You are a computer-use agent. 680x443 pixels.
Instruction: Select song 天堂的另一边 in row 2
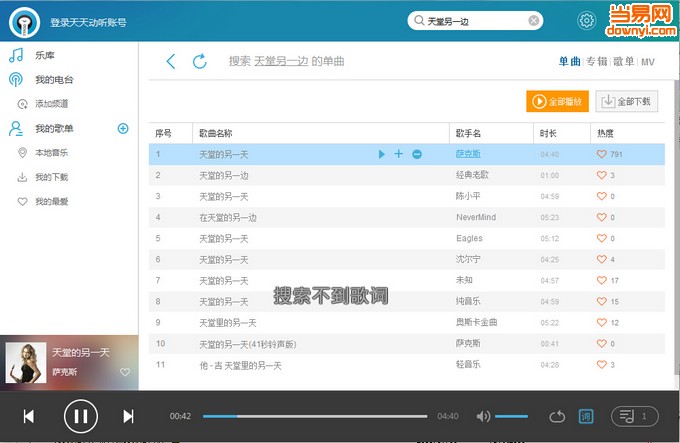(224, 176)
